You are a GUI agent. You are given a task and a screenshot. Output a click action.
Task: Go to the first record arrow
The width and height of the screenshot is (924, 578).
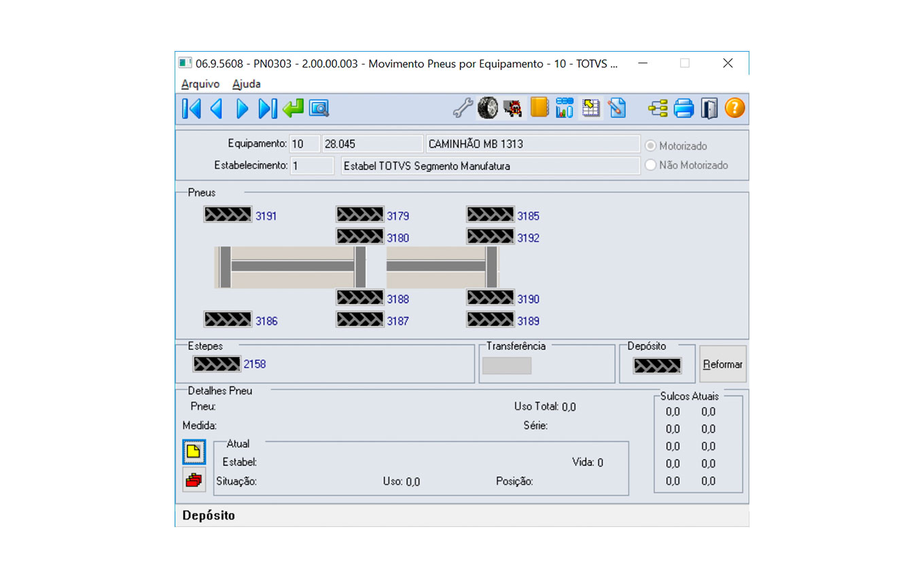coord(192,108)
